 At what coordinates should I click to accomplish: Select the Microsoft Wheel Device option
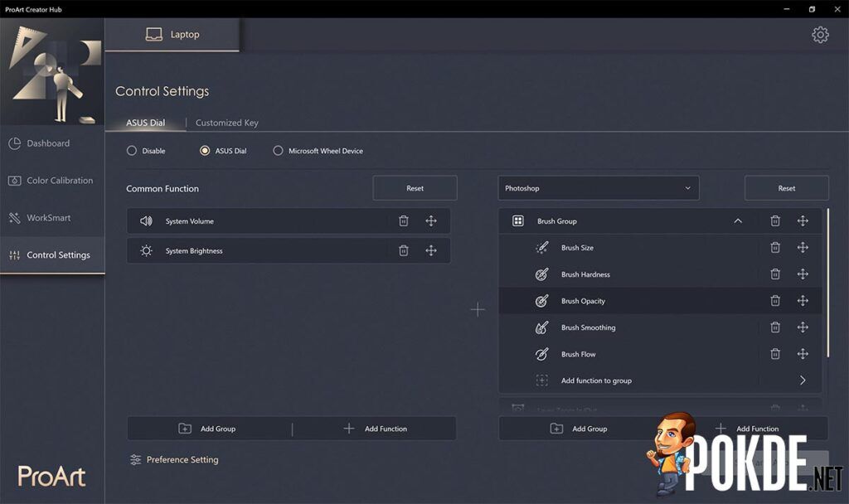coord(278,151)
